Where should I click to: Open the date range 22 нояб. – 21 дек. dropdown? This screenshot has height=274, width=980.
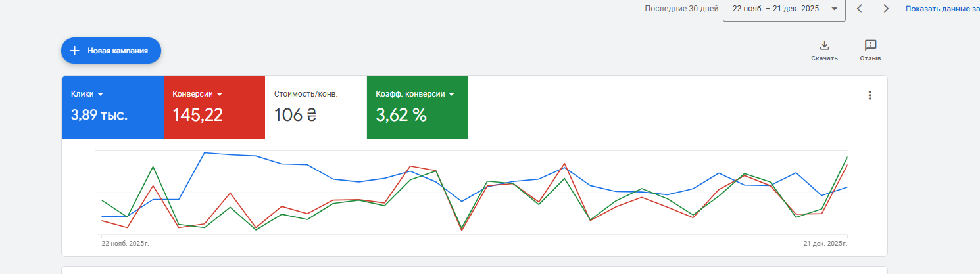783,9
